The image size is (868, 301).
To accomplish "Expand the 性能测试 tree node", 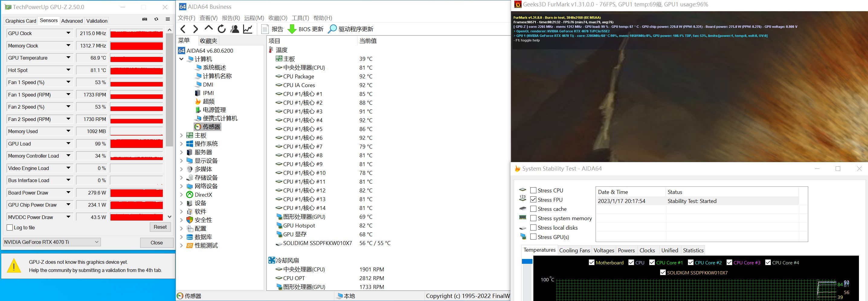I will 181,245.
